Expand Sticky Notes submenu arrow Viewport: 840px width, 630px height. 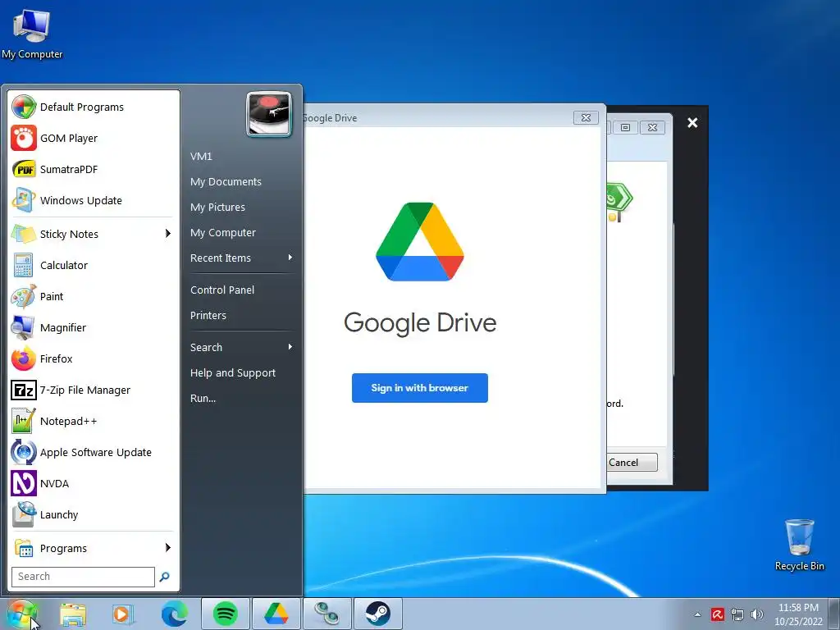(x=167, y=234)
